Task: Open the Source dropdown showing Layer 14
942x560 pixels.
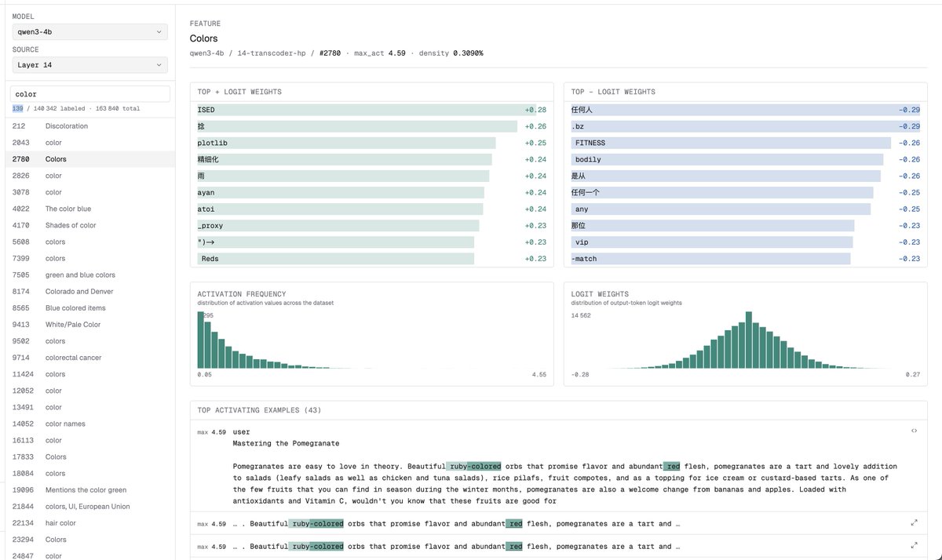Action: tap(89, 65)
